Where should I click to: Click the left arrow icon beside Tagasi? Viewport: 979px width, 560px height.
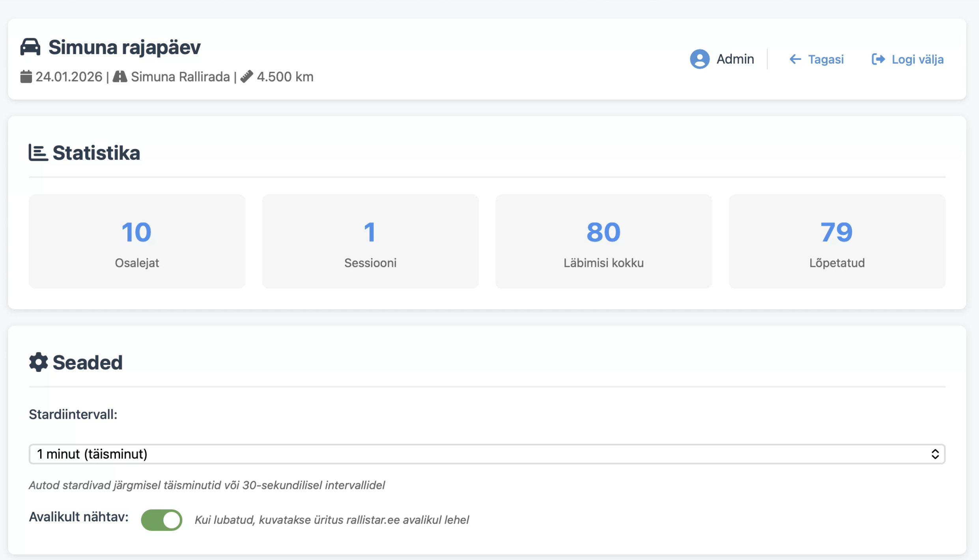[795, 59]
